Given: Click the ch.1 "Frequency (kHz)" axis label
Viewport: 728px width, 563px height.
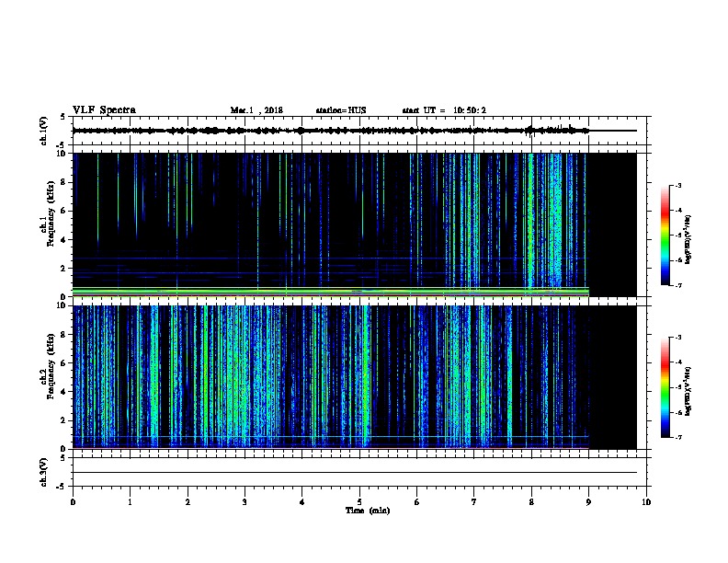Looking at the screenshot, I should pos(51,214).
